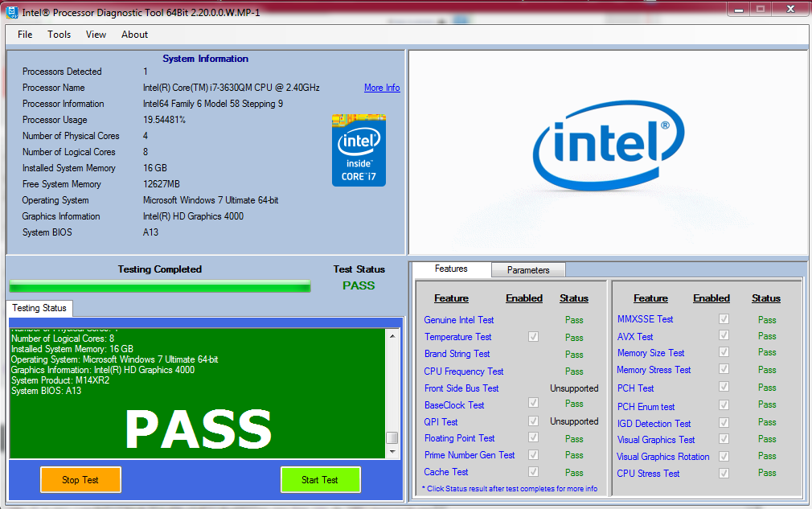Click the Memory Stress Test feature name
Image resolution: width=812 pixels, height=509 pixels.
[x=654, y=370]
